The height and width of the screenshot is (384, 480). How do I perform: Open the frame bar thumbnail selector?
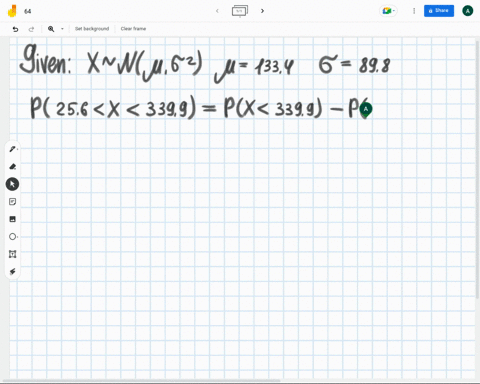(x=240, y=11)
